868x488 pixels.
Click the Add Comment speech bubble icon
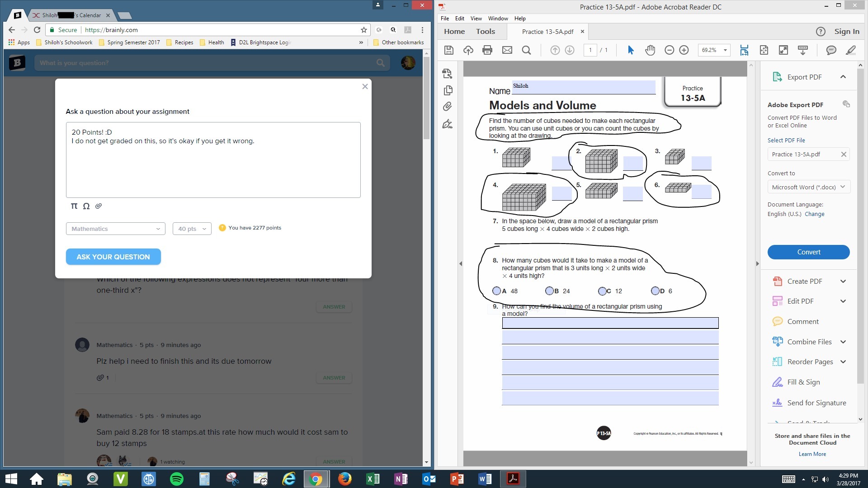pyautogui.click(x=831, y=50)
